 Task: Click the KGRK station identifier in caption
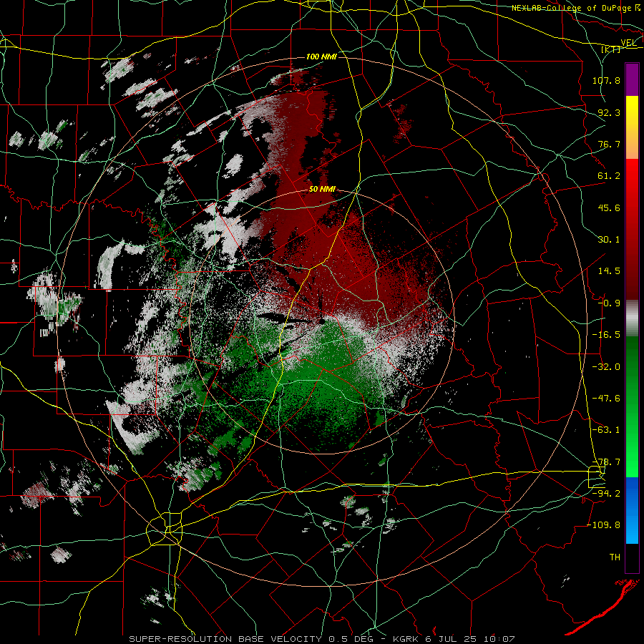[x=406, y=639]
